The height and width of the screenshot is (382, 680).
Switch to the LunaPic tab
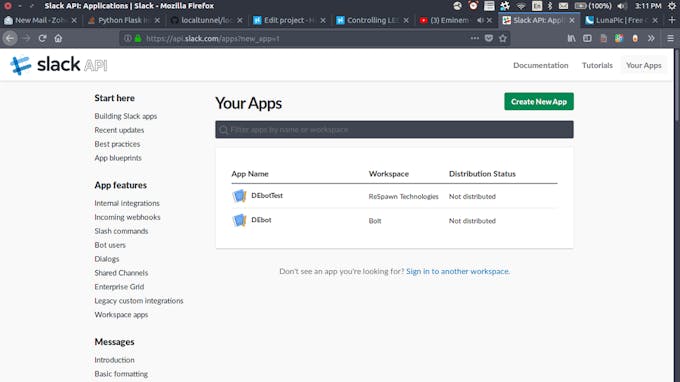click(622, 20)
